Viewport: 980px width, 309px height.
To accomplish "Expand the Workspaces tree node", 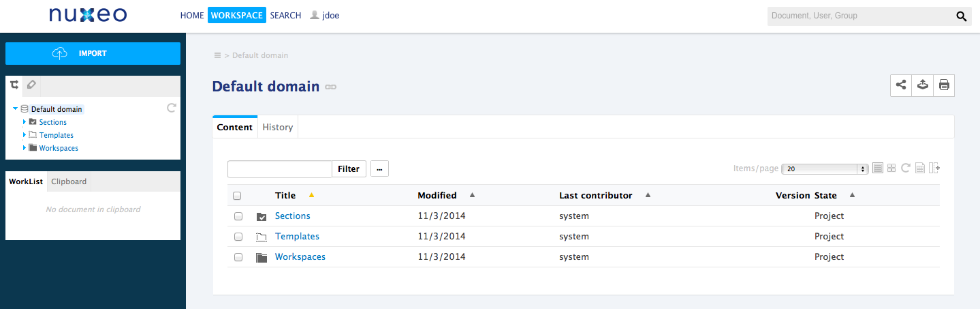I will point(25,147).
